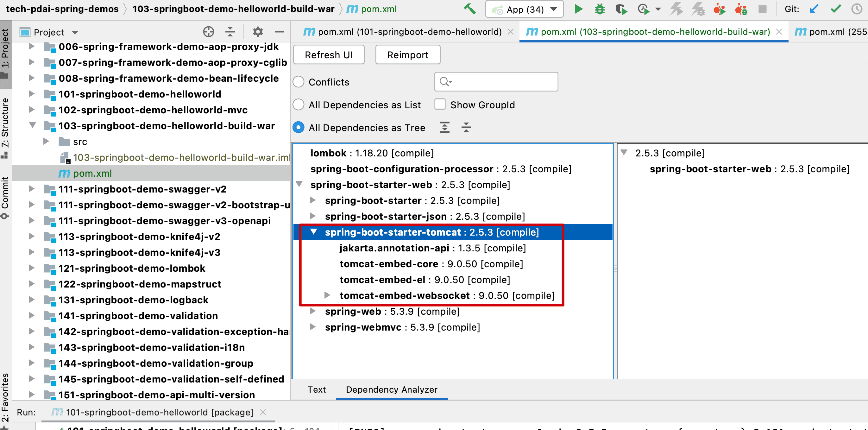This screenshot has height=430, width=868.
Task: Click the Build hammer icon
Action: (x=469, y=9)
